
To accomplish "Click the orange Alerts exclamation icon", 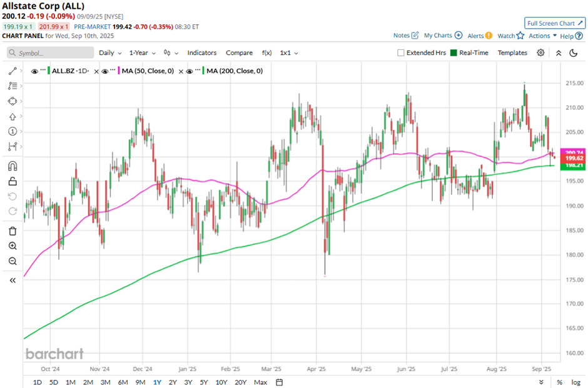I will (x=489, y=36).
